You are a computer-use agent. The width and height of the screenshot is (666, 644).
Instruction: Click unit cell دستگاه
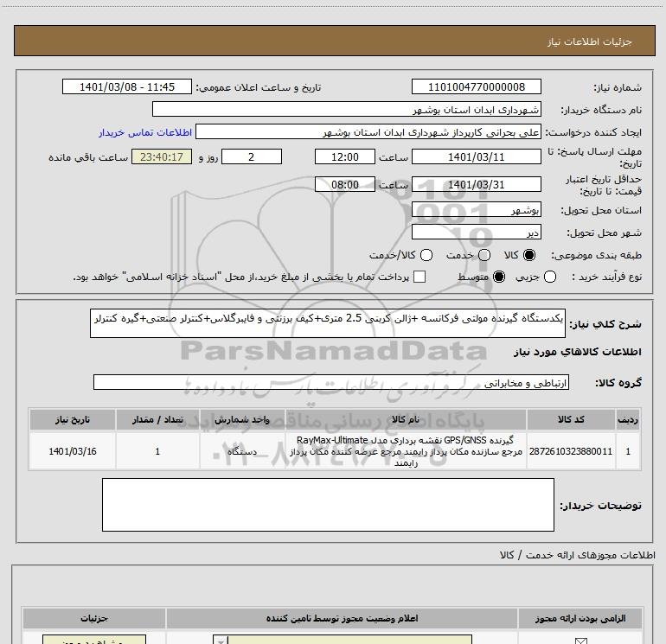pyautogui.click(x=242, y=451)
